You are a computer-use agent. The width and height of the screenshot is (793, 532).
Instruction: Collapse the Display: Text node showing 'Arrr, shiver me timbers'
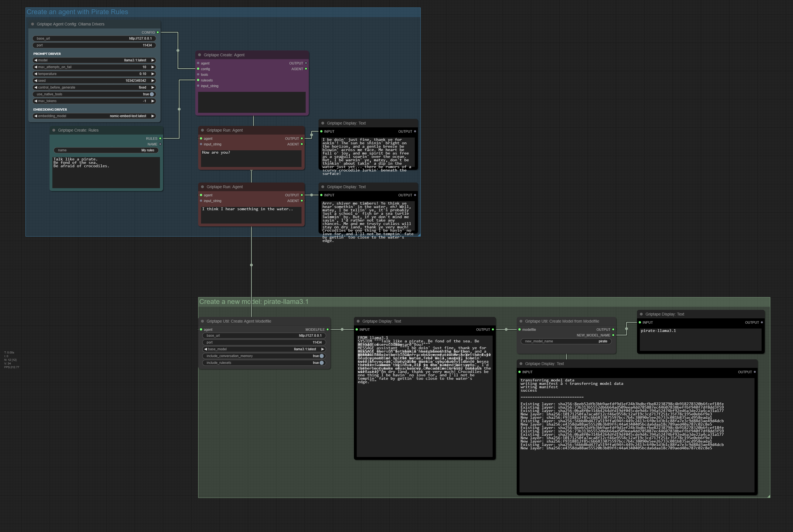click(323, 187)
